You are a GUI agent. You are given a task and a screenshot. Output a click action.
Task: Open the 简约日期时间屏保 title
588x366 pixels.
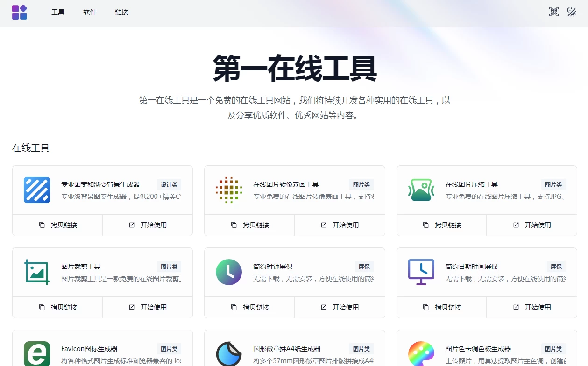(472, 267)
